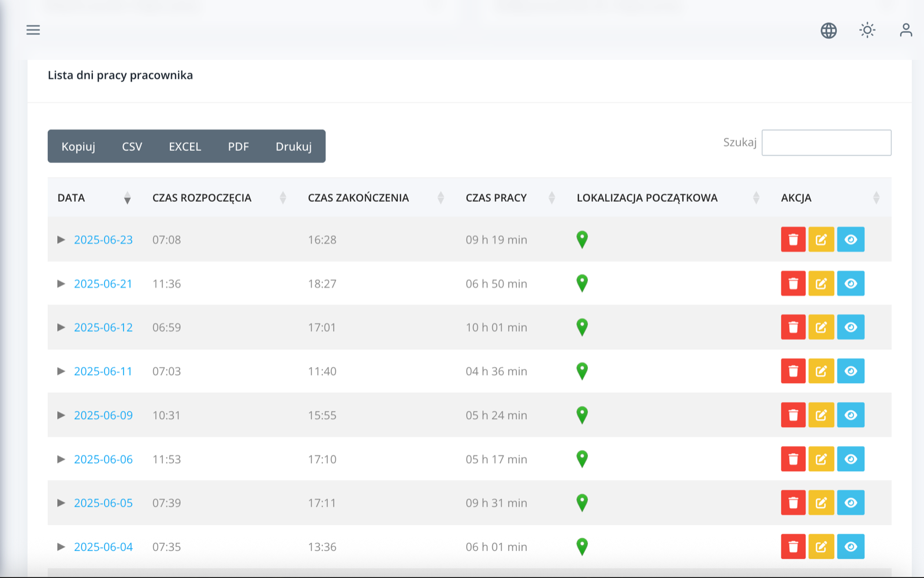Delete the 2025-06-12 entry
Screen dimensions: 924x578
793,327
